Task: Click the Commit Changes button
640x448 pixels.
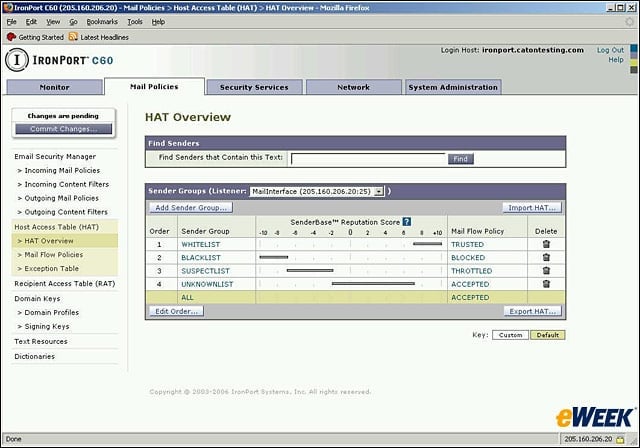Action: pyautogui.click(x=64, y=129)
